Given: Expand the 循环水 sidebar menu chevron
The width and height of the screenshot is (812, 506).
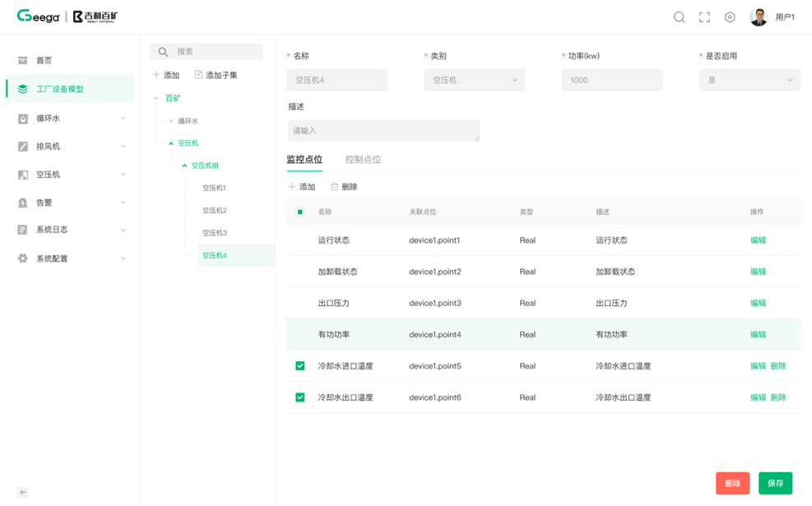Looking at the screenshot, I should click(x=123, y=118).
